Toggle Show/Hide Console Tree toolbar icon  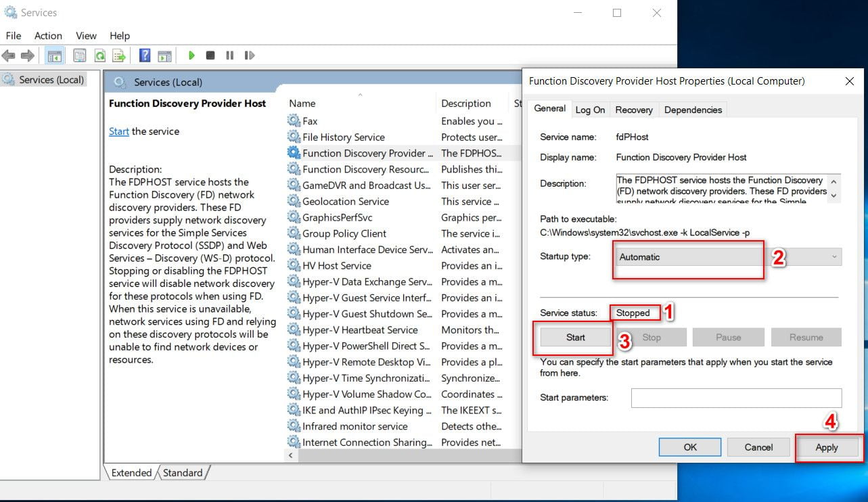[55, 55]
